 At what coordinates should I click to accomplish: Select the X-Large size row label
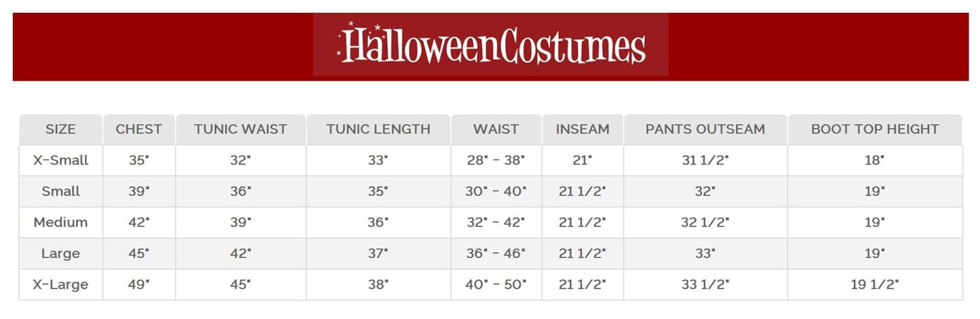pos(60,284)
